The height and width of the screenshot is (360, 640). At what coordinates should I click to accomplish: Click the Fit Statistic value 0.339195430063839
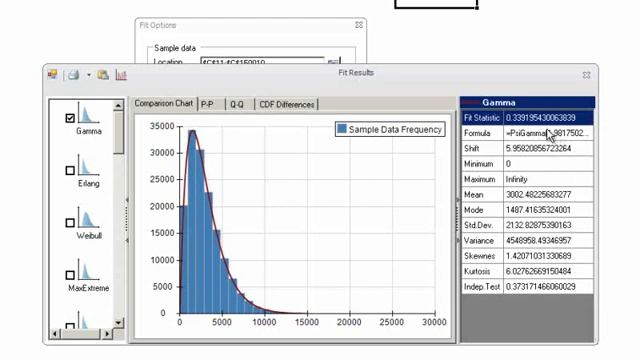pos(548,118)
